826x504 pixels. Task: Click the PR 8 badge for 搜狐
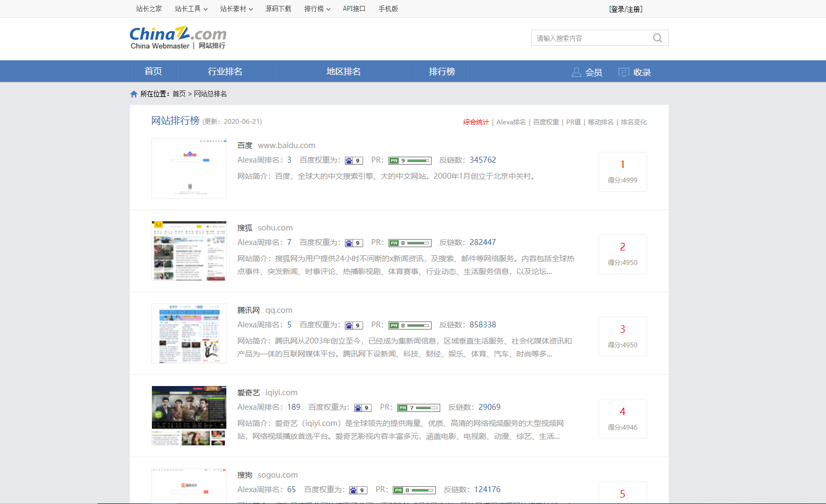410,243
